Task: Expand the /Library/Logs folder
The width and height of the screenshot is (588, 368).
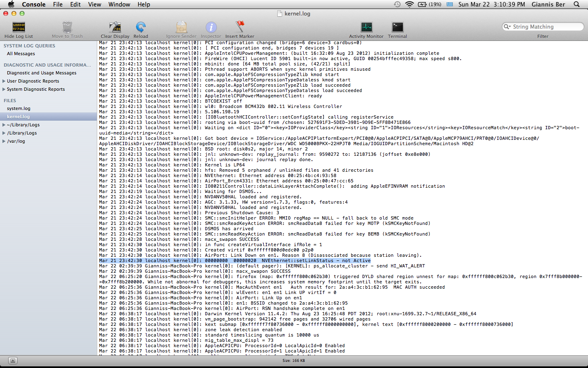Action: pos(4,133)
